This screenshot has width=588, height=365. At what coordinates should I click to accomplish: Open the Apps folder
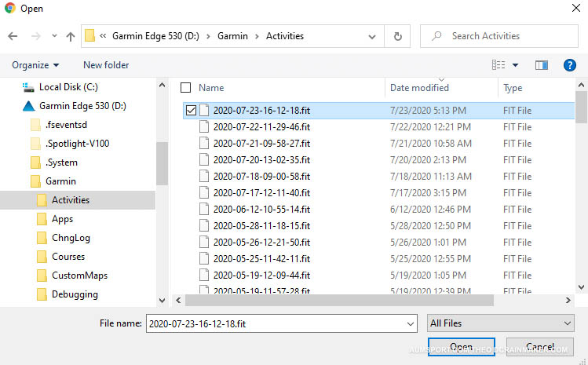pyautogui.click(x=62, y=219)
